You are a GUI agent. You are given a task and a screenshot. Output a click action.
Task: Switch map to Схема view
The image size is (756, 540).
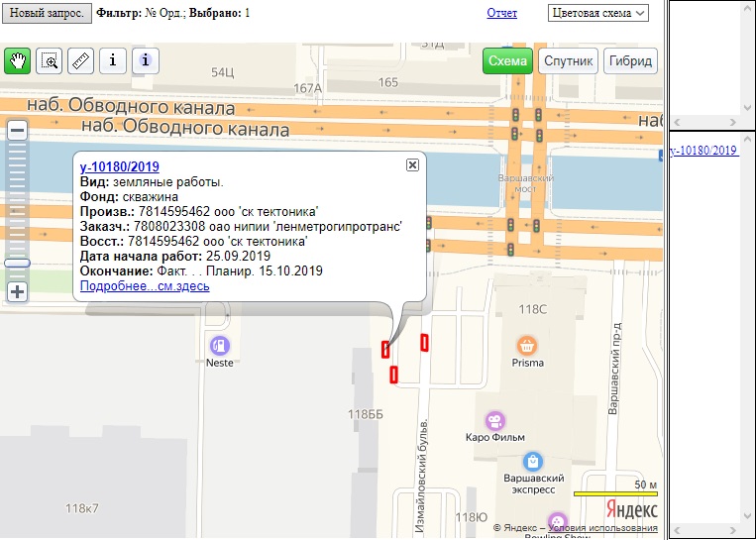508,61
